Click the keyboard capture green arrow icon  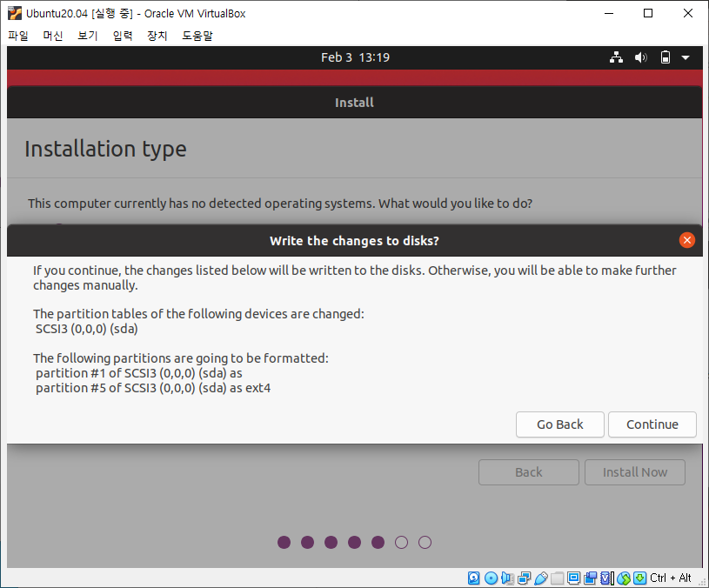pos(639,578)
